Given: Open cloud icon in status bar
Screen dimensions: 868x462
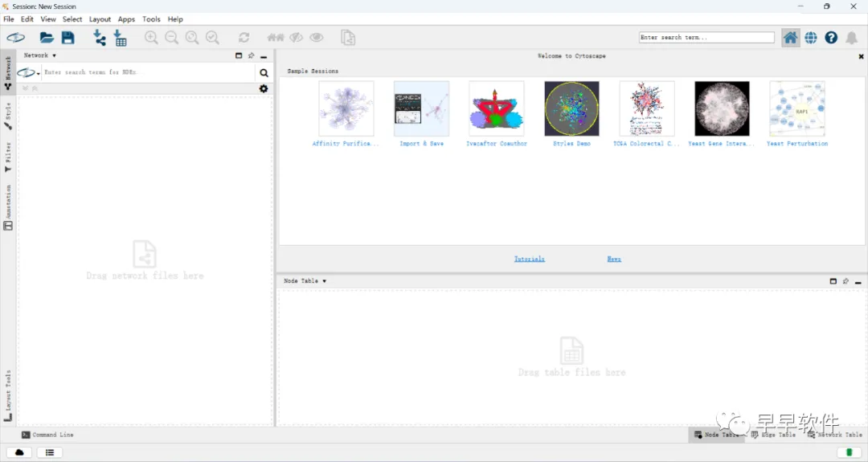Looking at the screenshot, I should click(19, 452).
